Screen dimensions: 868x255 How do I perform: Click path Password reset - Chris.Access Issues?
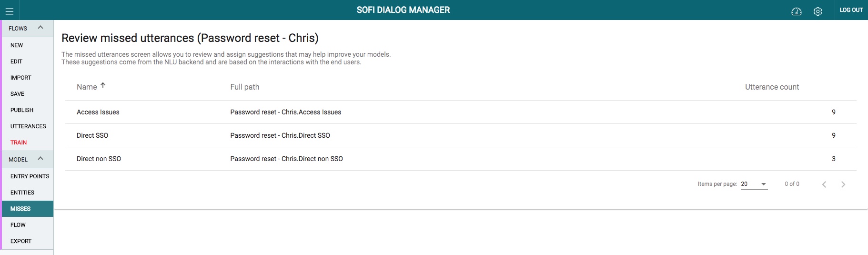pyautogui.click(x=286, y=112)
